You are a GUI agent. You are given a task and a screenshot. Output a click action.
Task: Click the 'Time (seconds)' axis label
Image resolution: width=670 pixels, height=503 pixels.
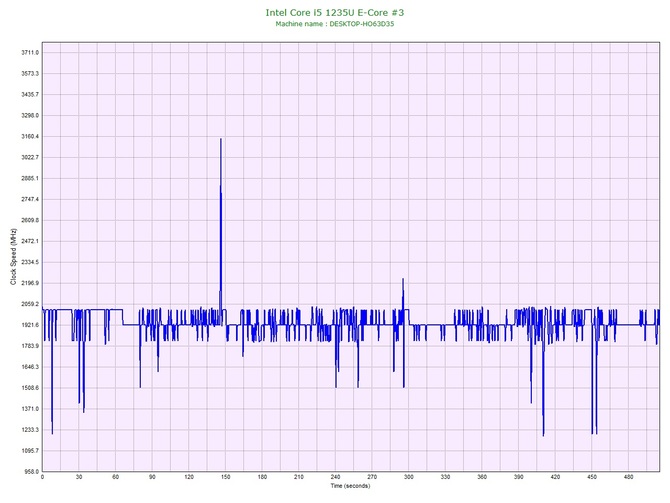[x=350, y=486]
